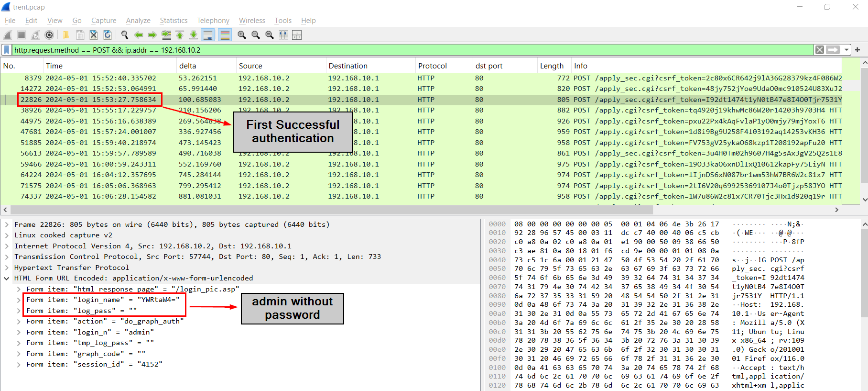This screenshot has height=391, width=868.
Task: Go back in packet history
Action: [139, 35]
